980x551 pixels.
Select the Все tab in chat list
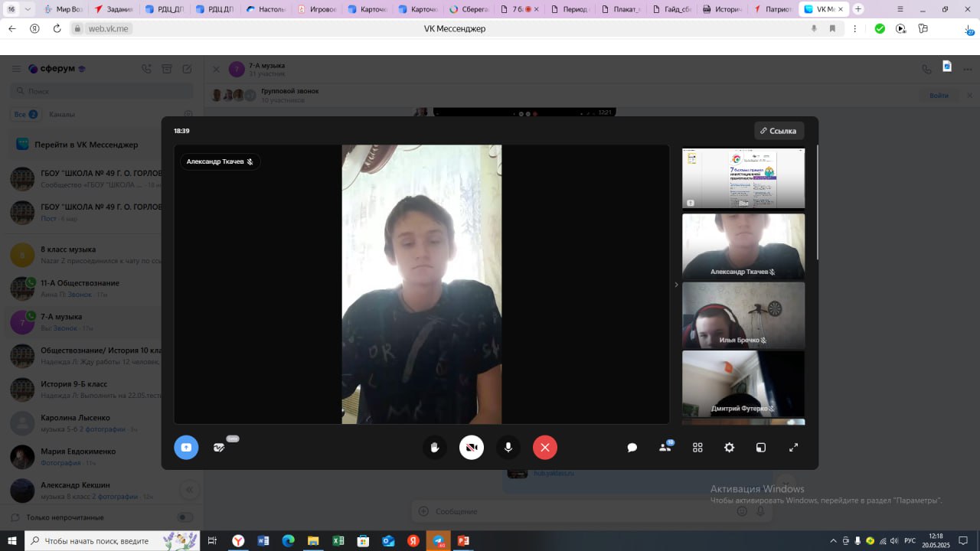25,114
